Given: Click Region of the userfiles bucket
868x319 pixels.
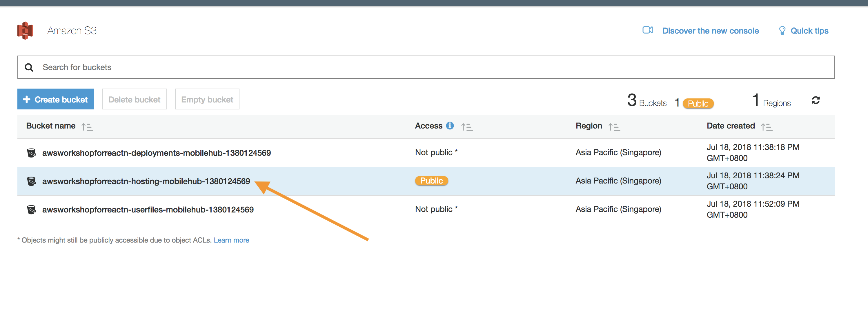Looking at the screenshot, I should pos(618,209).
